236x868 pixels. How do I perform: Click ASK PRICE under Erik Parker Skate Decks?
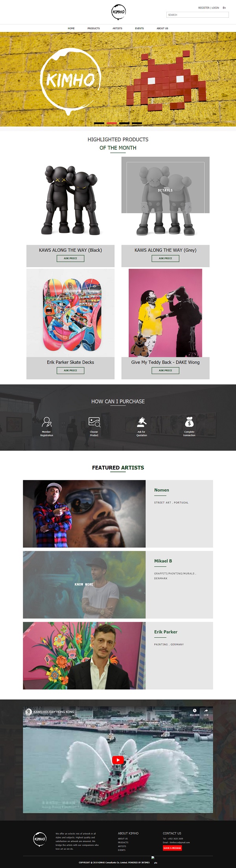click(x=70, y=370)
